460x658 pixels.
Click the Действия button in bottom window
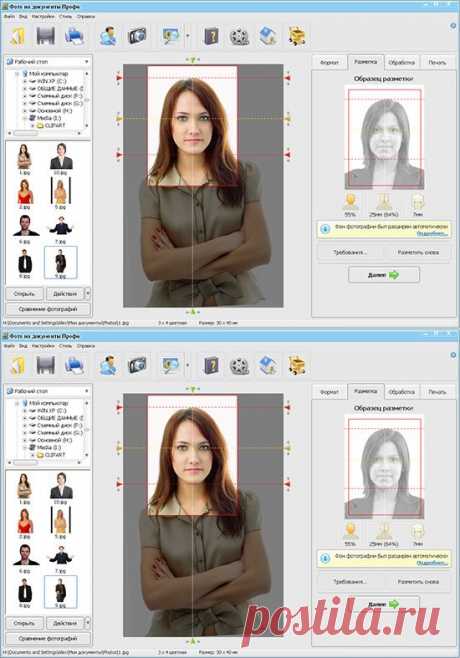(65, 623)
